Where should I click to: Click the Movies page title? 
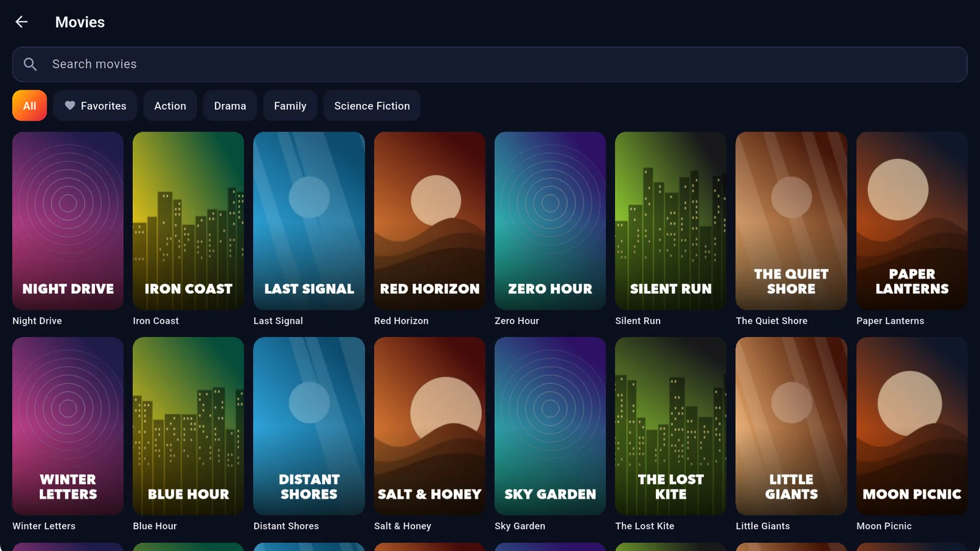click(80, 22)
